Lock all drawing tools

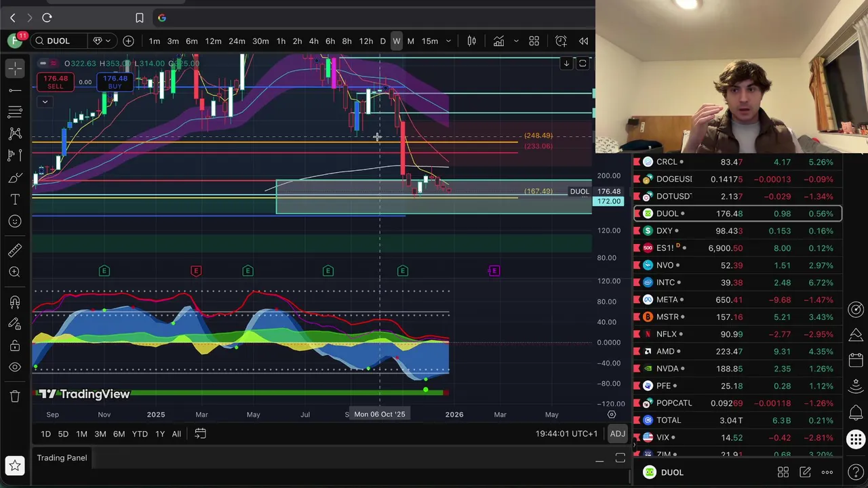15,346
